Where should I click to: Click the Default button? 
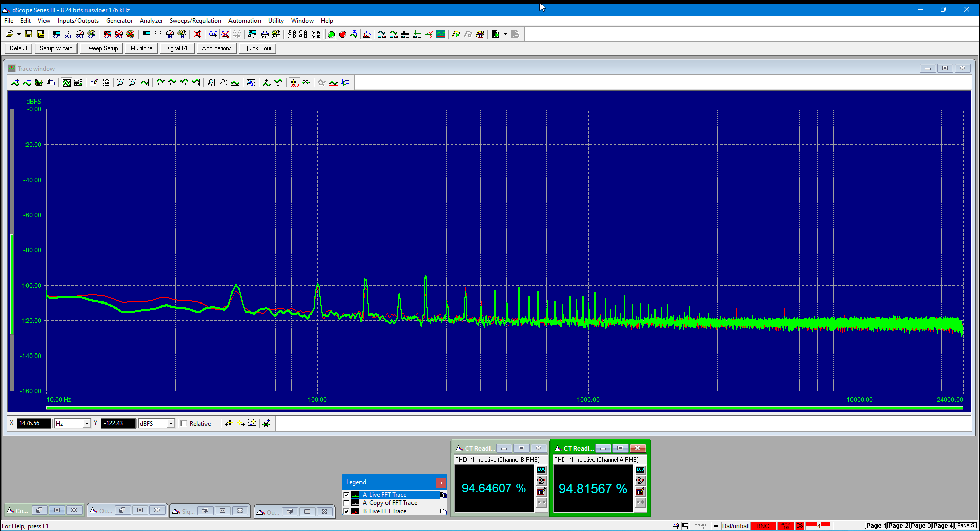click(x=18, y=48)
